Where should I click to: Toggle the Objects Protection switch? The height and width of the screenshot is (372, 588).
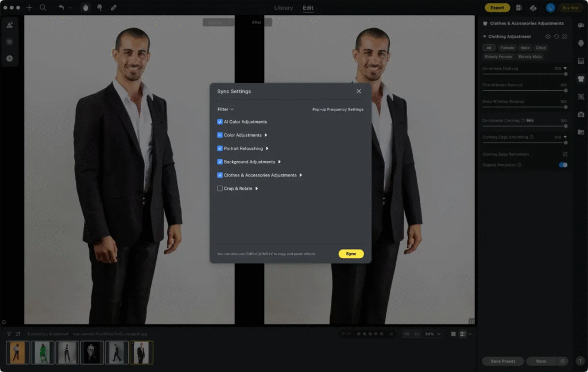563,165
